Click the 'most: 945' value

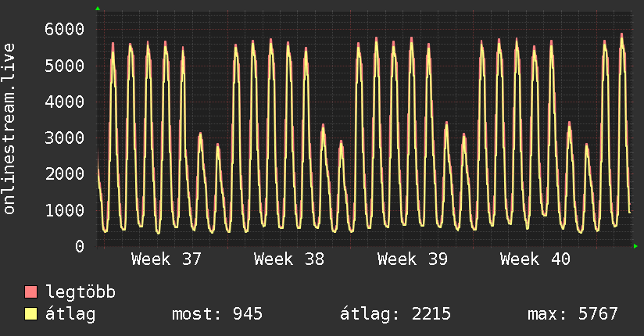[x=216, y=314]
